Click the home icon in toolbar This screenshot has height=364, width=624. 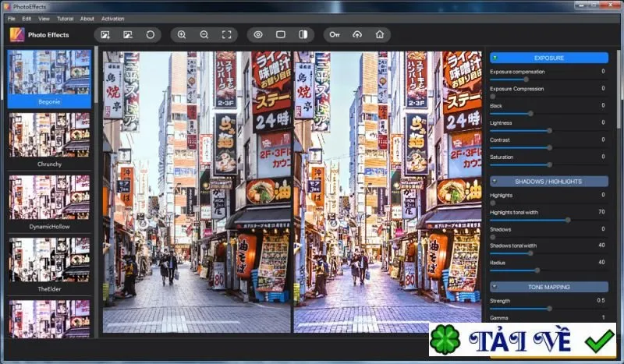tap(380, 34)
